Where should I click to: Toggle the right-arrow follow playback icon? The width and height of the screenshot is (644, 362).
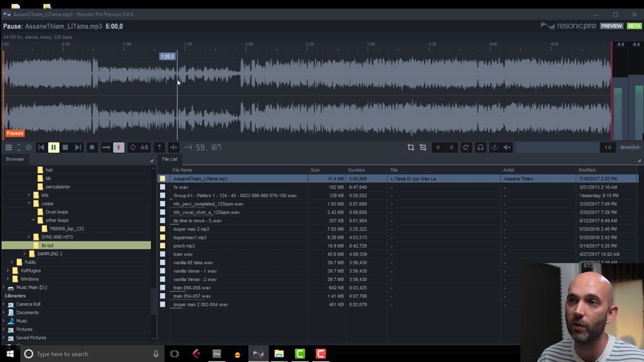pos(106,147)
